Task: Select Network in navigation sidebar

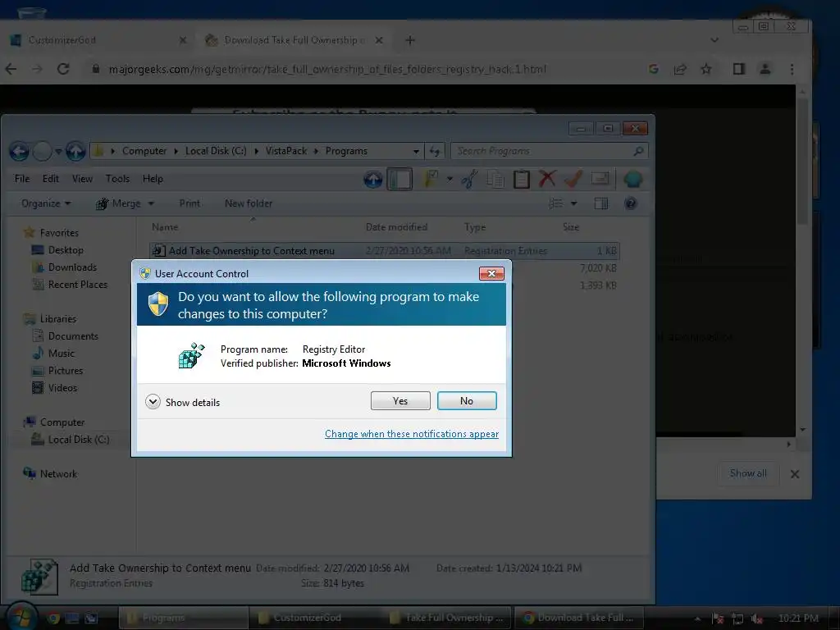Action: [x=58, y=474]
